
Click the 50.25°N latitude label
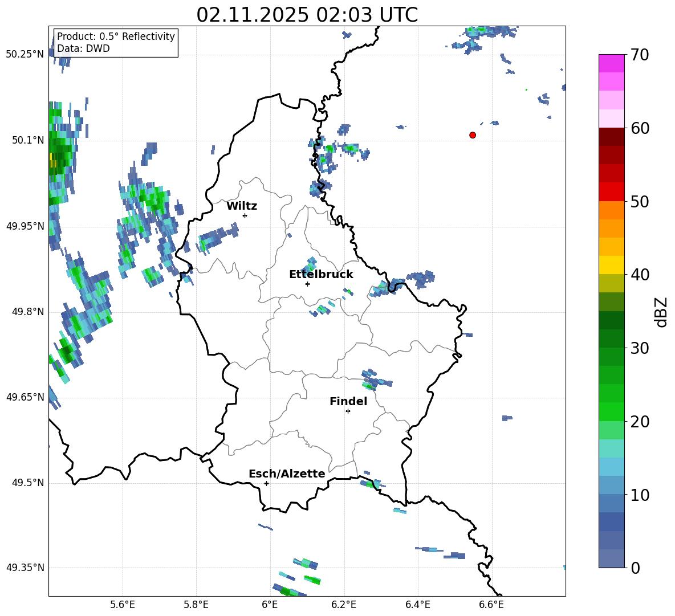click(x=25, y=55)
